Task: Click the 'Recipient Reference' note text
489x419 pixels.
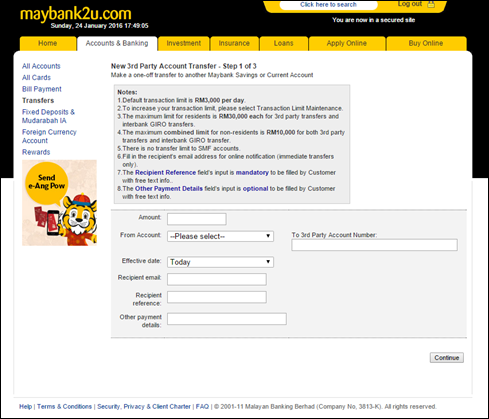Action: [x=165, y=173]
